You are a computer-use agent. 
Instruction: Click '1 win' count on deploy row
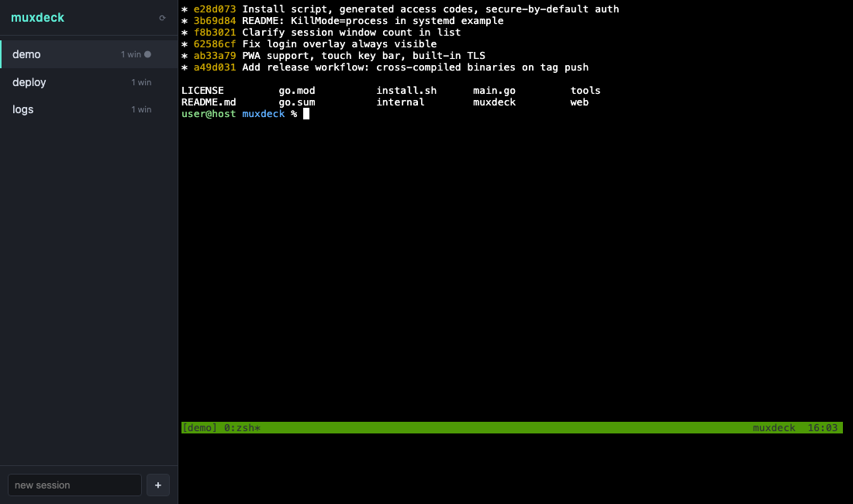pos(141,82)
